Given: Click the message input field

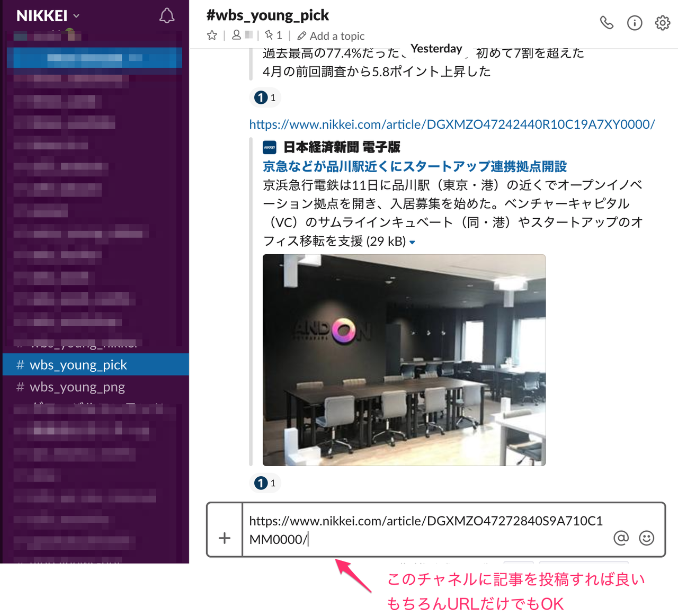Looking at the screenshot, I should coord(426,530).
